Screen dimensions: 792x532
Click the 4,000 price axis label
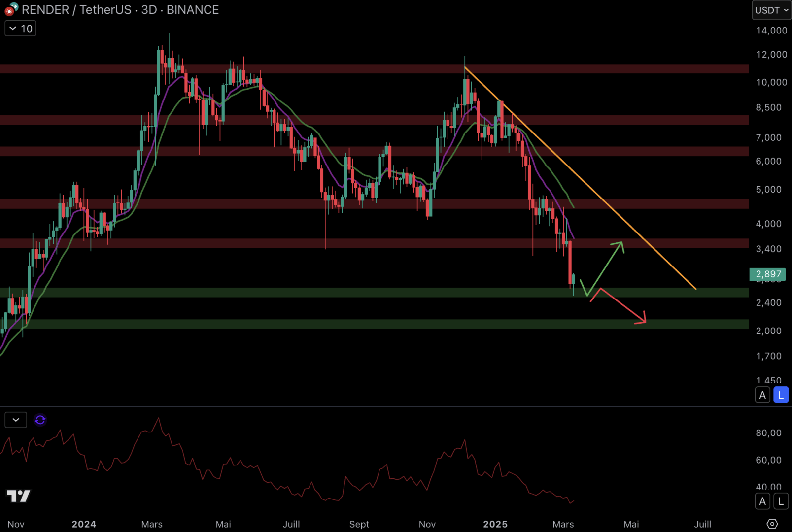[769, 224]
